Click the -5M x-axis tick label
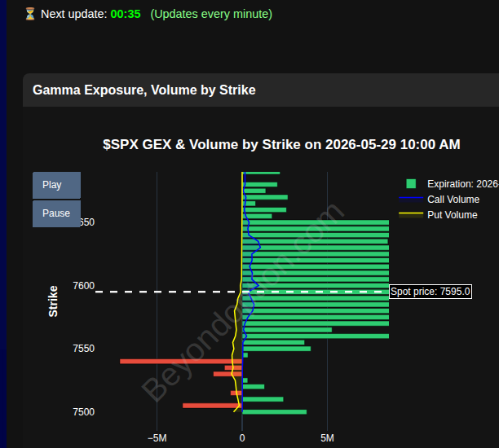Image resolution: width=499 pixels, height=448 pixels. (x=157, y=438)
